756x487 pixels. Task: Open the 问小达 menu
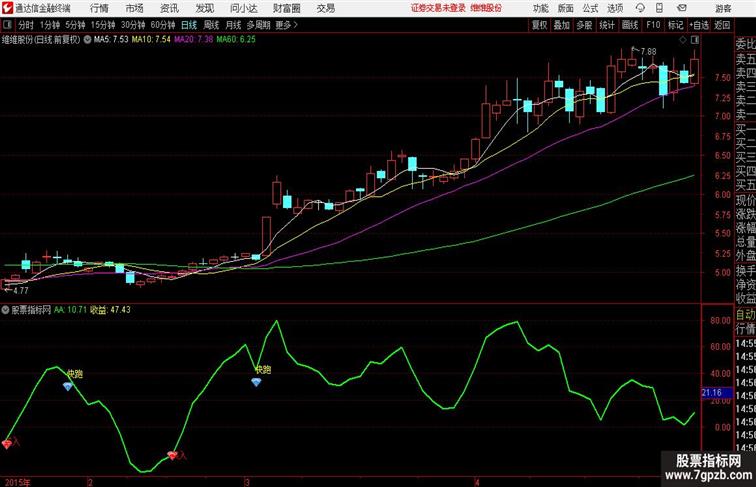tap(243, 8)
